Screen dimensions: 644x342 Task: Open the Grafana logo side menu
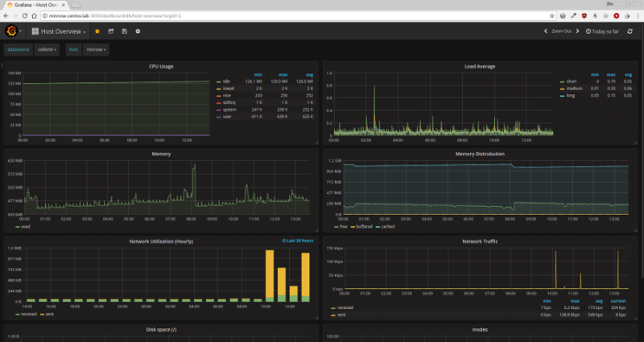click(12, 31)
